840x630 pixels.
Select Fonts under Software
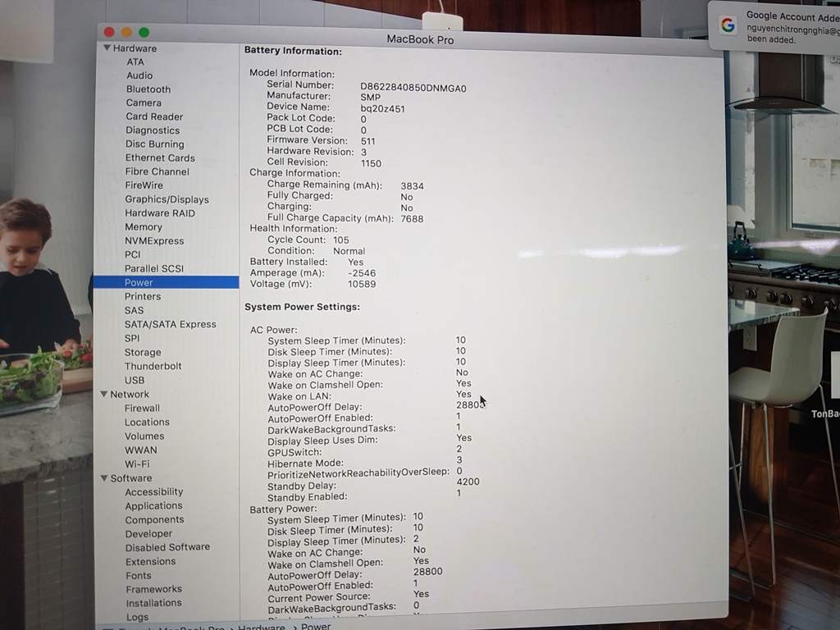pos(138,575)
